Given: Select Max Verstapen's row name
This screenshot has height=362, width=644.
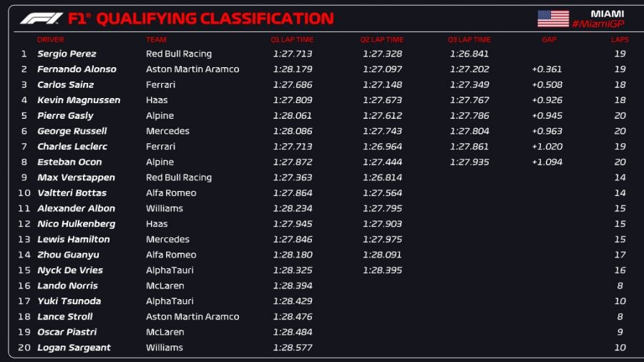Looking at the screenshot, I should [76, 177].
